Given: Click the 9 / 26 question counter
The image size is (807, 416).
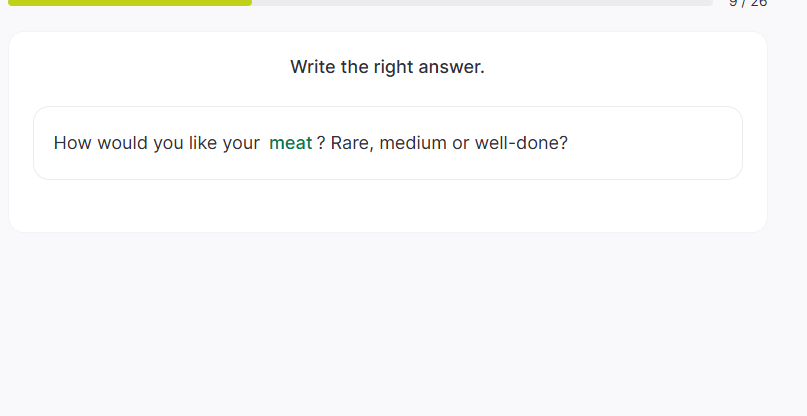Looking at the screenshot, I should 748,3.
